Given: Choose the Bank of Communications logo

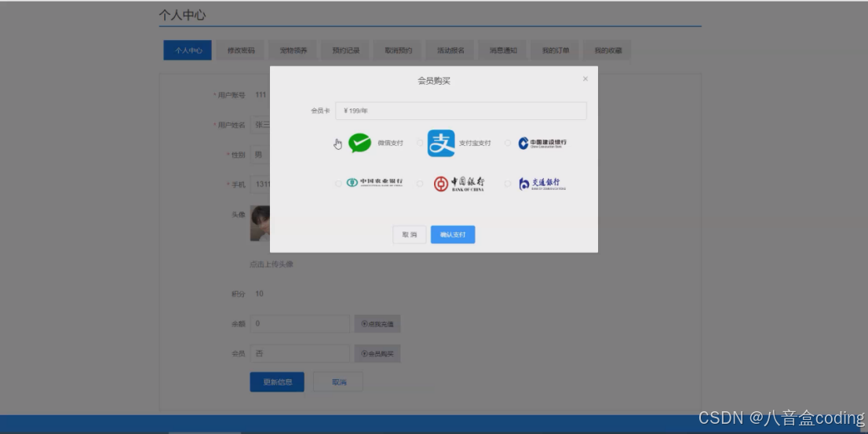Looking at the screenshot, I should pyautogui.click(x=542, y=184).
